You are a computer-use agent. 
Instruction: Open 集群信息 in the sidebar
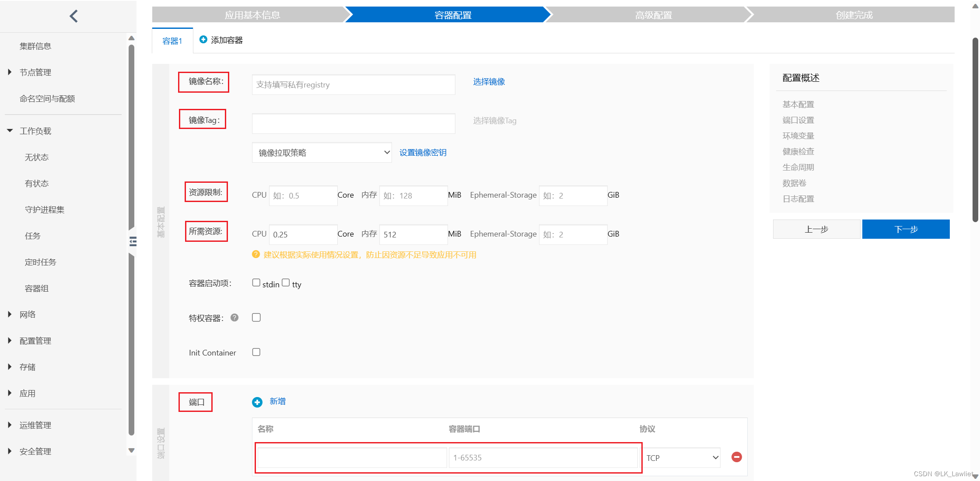click(x=35, y=46)
